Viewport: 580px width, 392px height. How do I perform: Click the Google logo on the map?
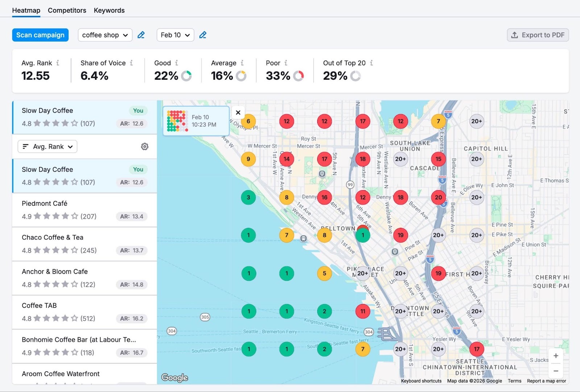click(x=175, y=378)
